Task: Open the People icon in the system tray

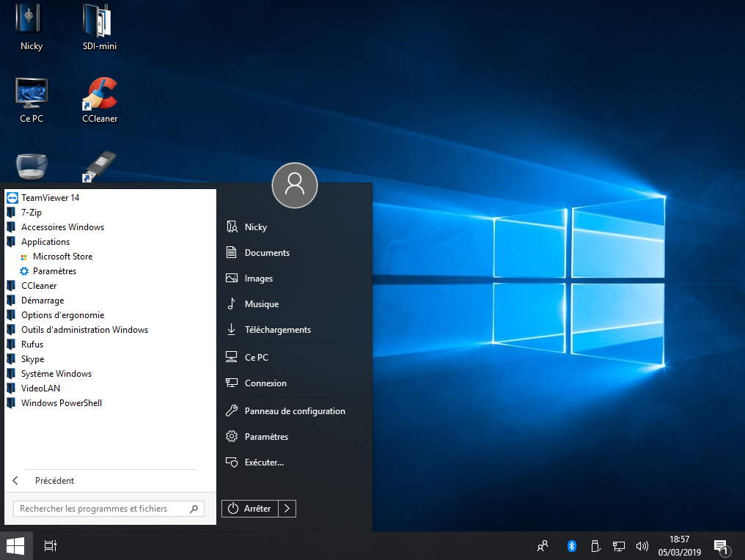Action: click(x=543, y=546)
